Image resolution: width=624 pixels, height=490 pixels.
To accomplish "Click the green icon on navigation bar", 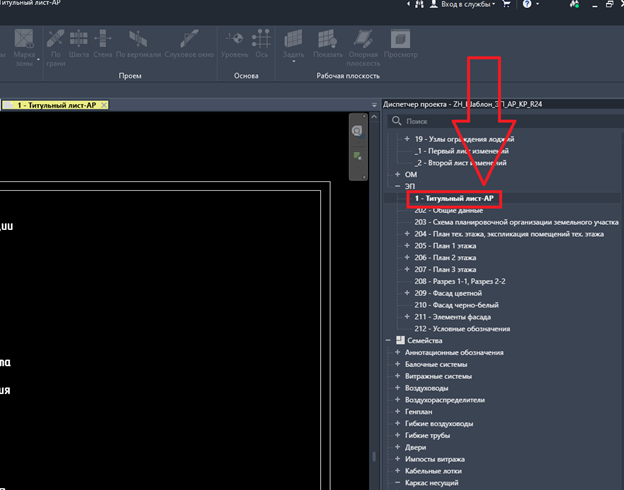I will [x=357, y=156].
